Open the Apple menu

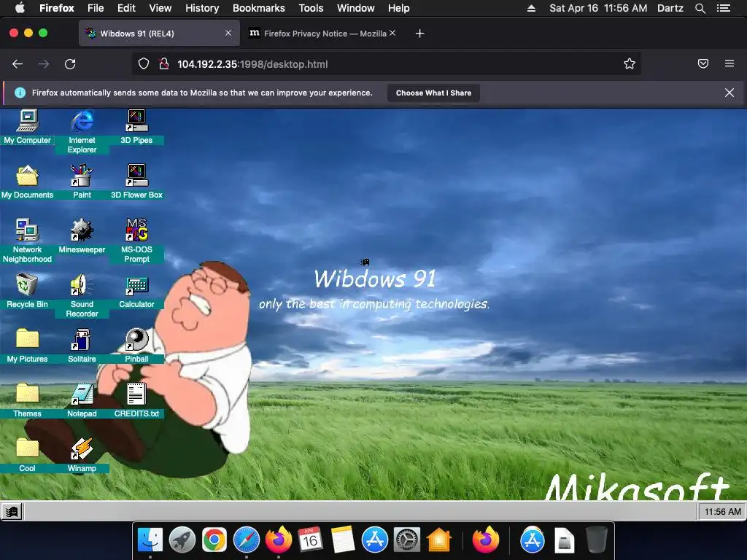pos(20,8)
